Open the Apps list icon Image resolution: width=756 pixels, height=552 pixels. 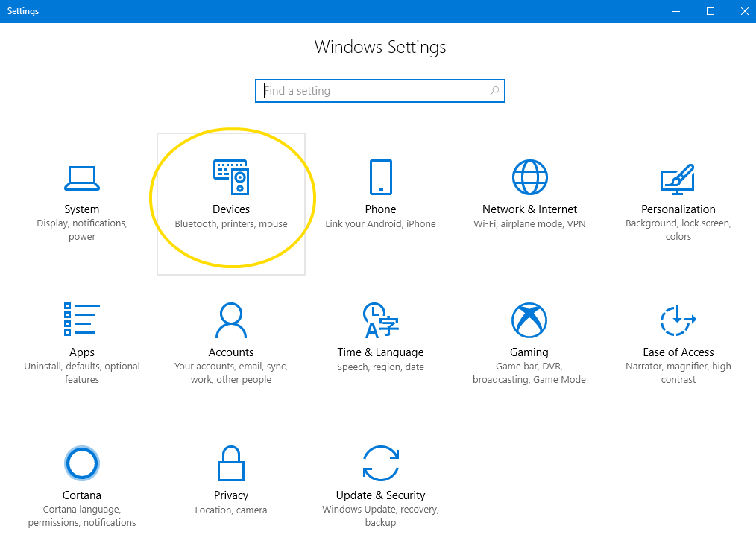pyautogui.click(x=82, y=319)
